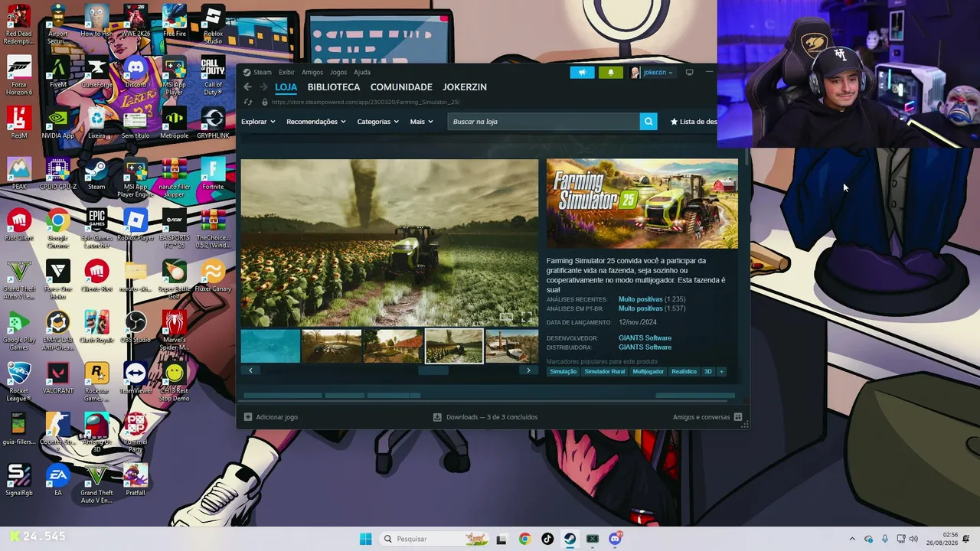The height and width of the screenshot is (551, 980).
Task: Expand the Categorias dropdown
Action: (377, 122)
